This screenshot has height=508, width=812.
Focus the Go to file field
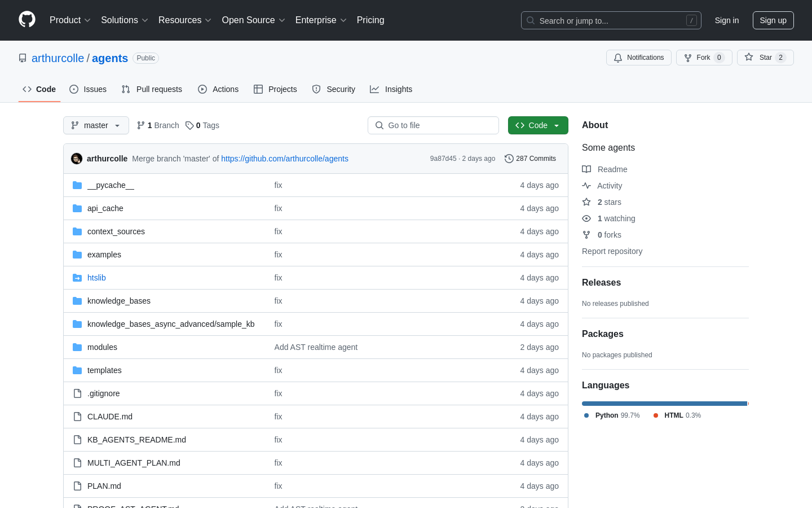pos(433,125)
